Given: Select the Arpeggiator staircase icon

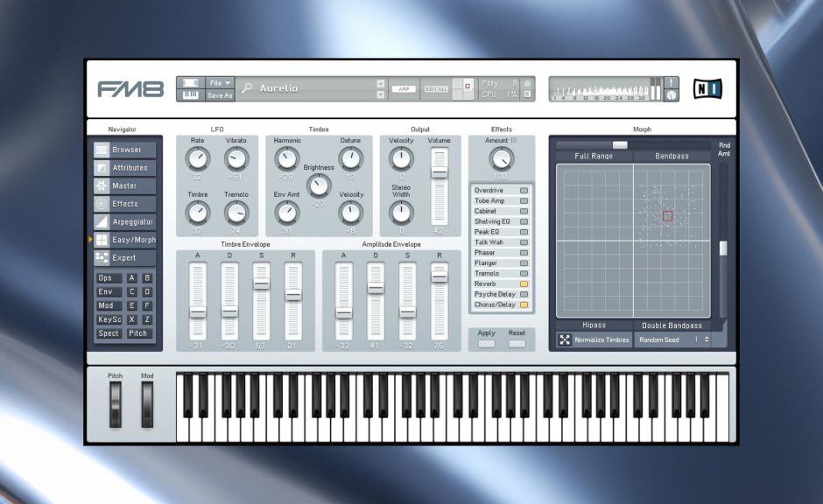Looking at the screenshot, I should point(102,222).
